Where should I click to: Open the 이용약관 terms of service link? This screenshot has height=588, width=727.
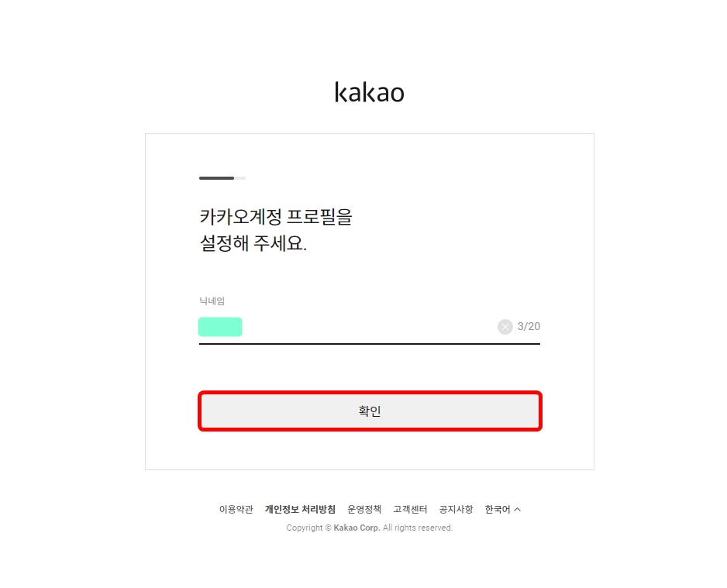[235, 509]
